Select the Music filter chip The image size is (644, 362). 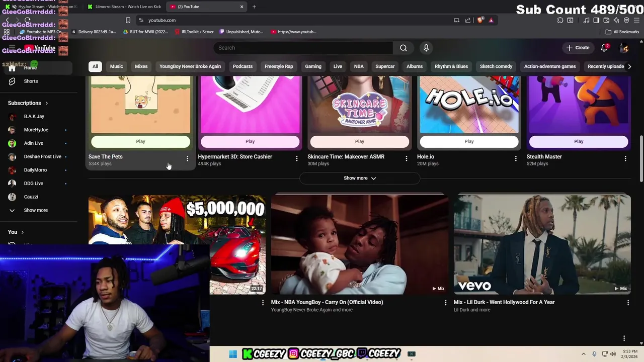[116, 66]
